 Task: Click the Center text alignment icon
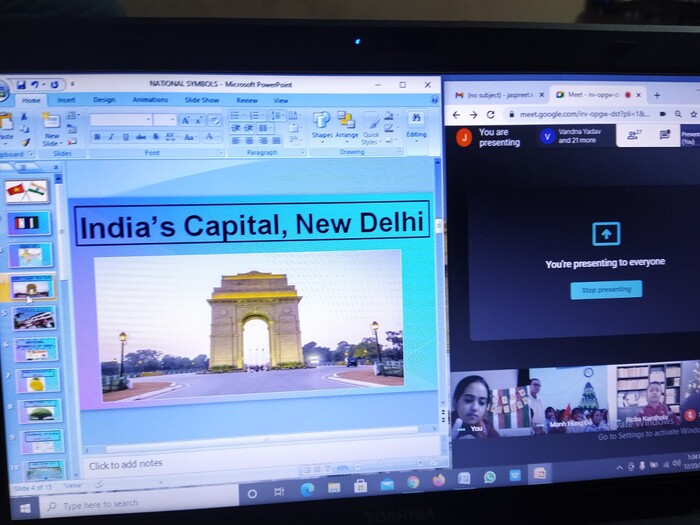click(249, 141)
